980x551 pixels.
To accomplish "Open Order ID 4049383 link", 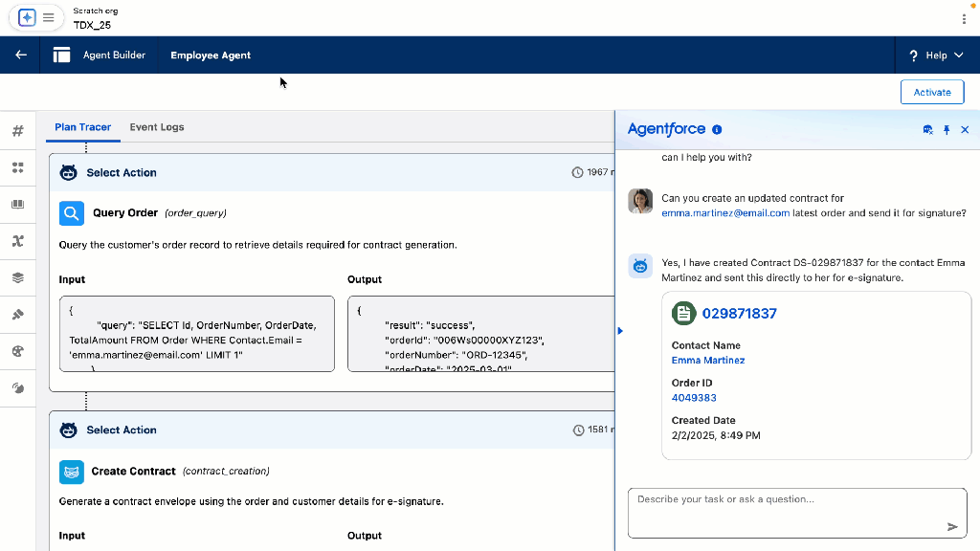I will click(694, 398).
